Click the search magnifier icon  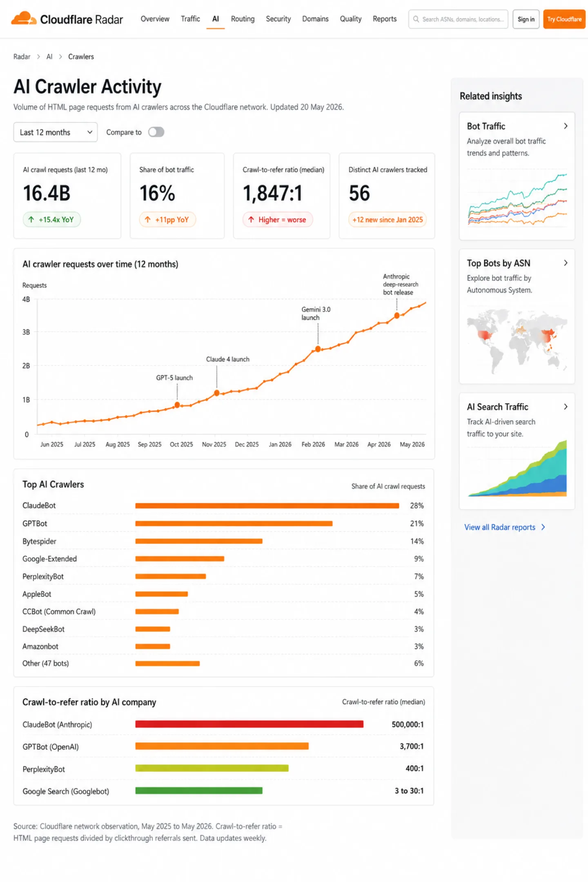coord(416,19)
